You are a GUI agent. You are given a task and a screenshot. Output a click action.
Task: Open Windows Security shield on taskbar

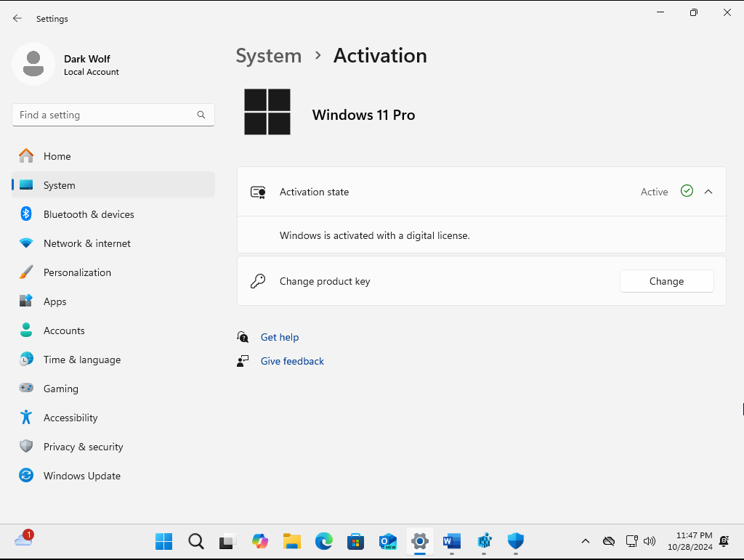(x=516, y=541)
